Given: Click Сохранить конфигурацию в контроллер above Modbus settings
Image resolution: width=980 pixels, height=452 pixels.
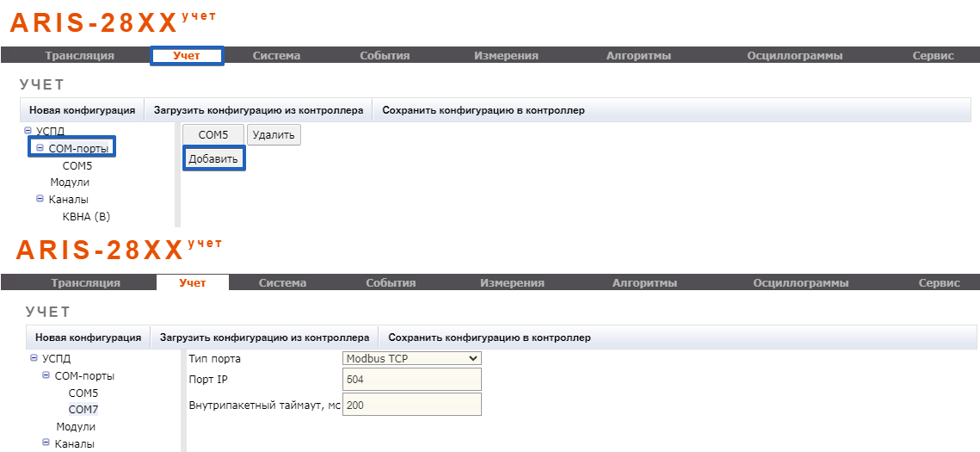Looking at the screenshot, I should pyautogui.click(x=490, y=337).
